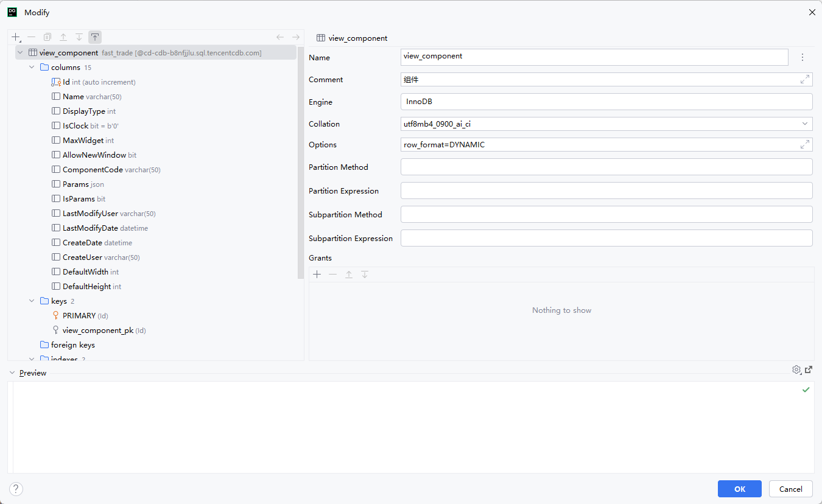Click the table icon of view_component header
Image resolution: width=822 pixels, height=504 pixels.
point(320,38)
